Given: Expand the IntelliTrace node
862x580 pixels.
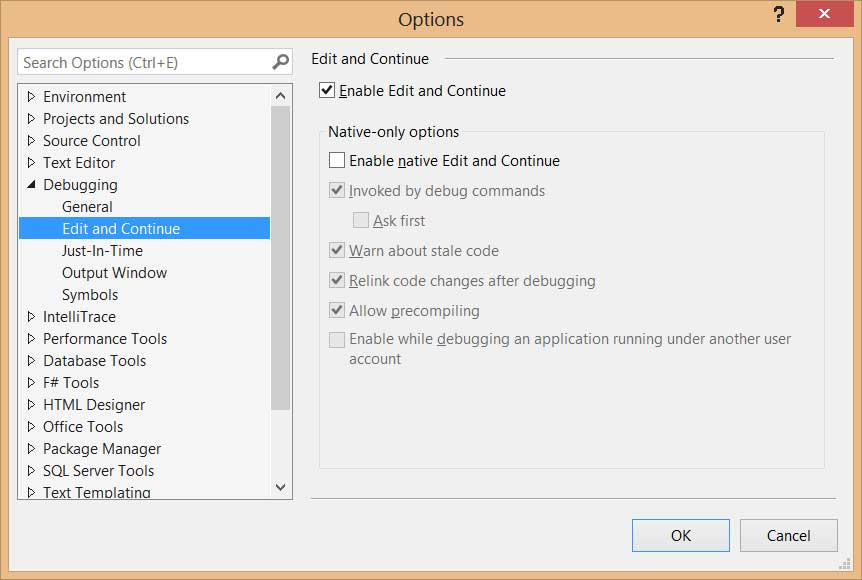Looking at the screenshot, I should [x=31, y=317].
